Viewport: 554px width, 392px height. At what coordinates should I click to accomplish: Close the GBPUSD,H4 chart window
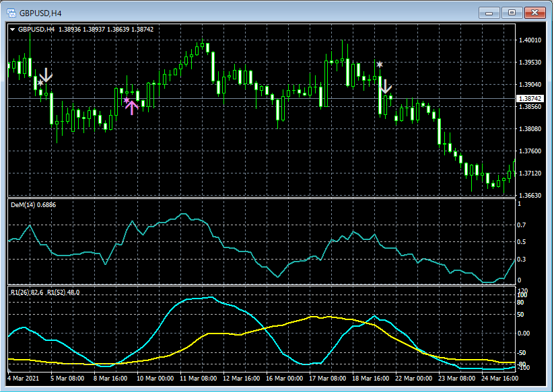point(536,12)
